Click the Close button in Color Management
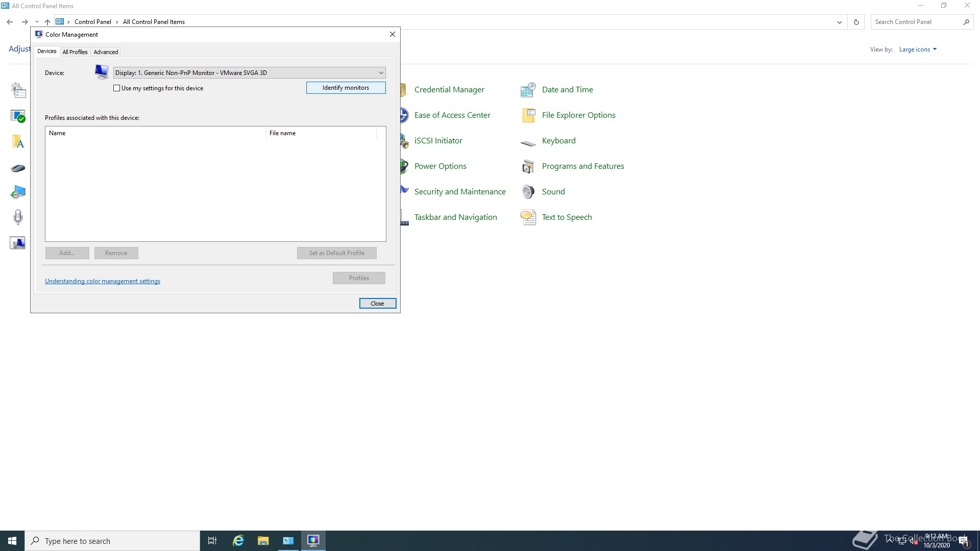Image resolution: width=980 pixels, height=551 pixels. [x=377, y=304]
